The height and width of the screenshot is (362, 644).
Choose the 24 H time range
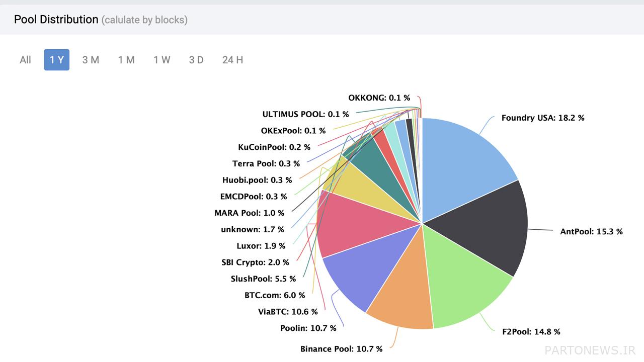(x=232, y=60)
